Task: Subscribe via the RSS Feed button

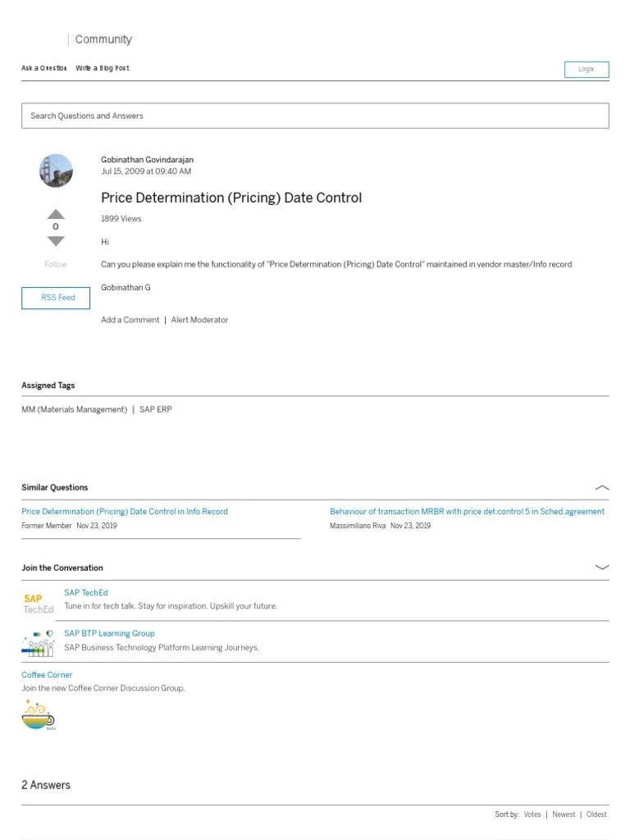Action: tap(55, 298)
